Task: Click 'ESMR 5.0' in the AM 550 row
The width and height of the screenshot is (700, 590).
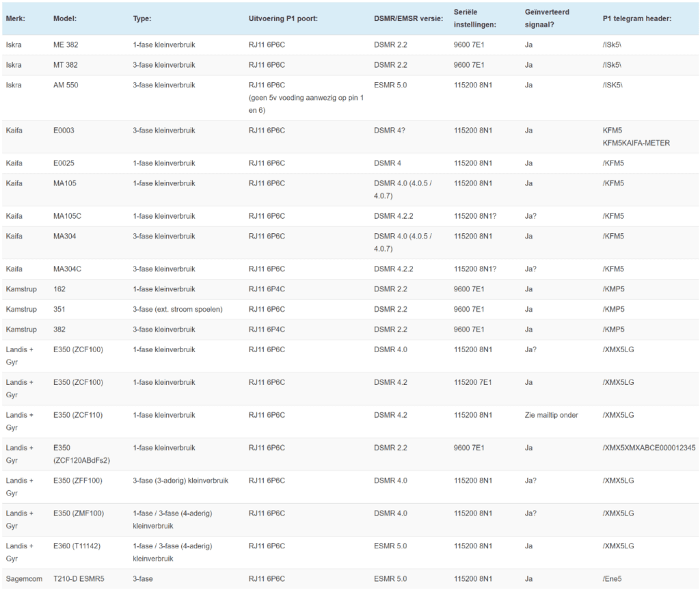Action: click(x=390, y=85)
